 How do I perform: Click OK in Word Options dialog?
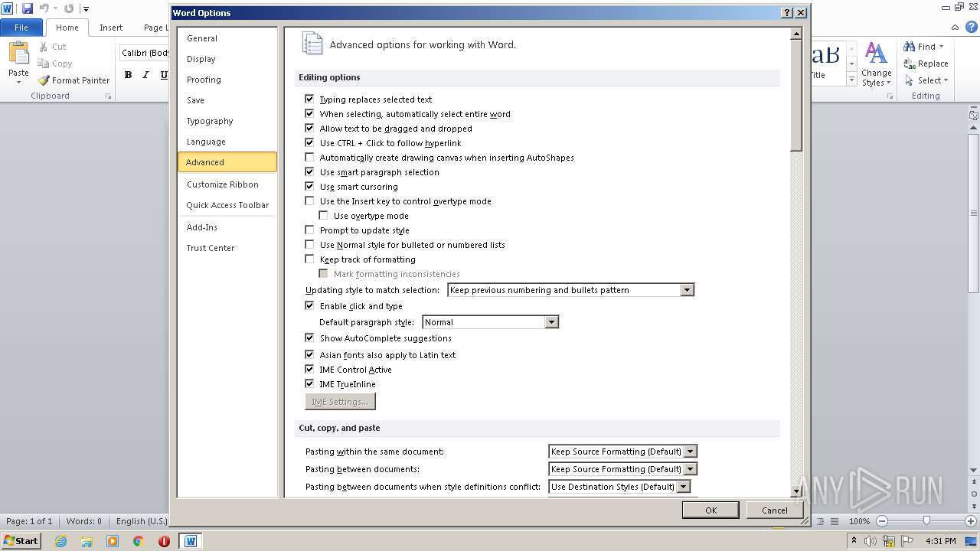[710, 510]
